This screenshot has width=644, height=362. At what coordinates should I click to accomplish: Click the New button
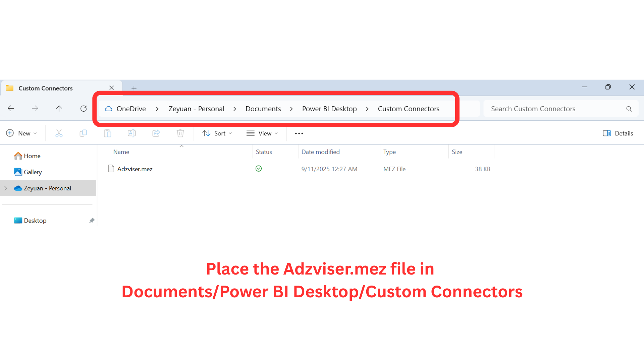click(21, 133)
